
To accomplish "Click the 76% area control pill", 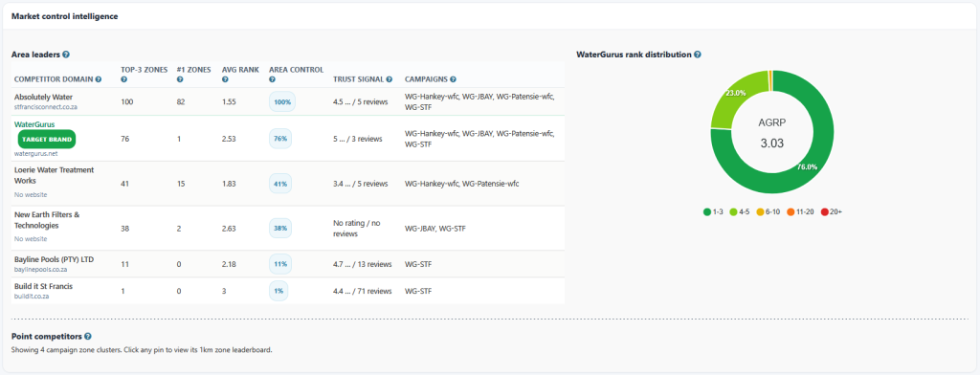I will pos(280,139).
